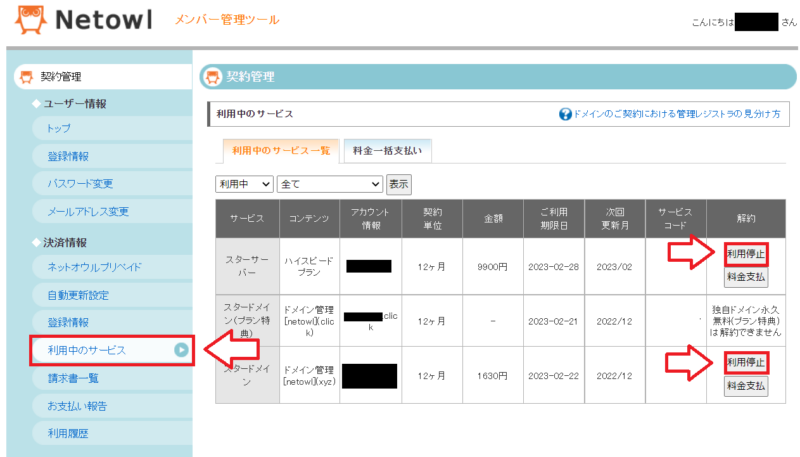This screenshot has height=457, width=800.
Task: Click the 契約管理 sidebar header icon
Action: (x=26, y=77)
